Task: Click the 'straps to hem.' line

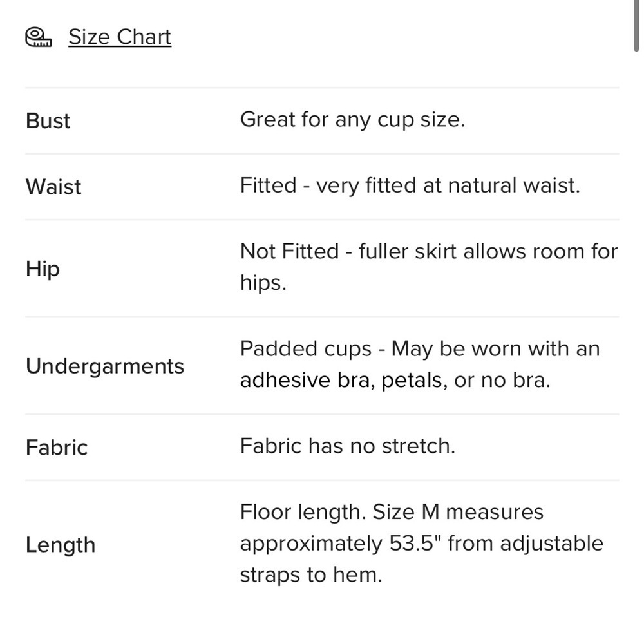Action: coord(311,574)
